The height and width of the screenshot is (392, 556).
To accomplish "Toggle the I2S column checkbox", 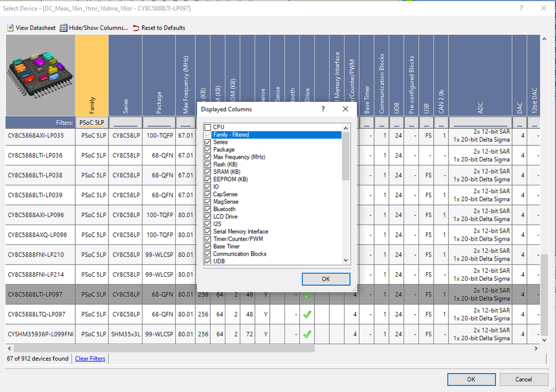I will [x=208, y=224].
